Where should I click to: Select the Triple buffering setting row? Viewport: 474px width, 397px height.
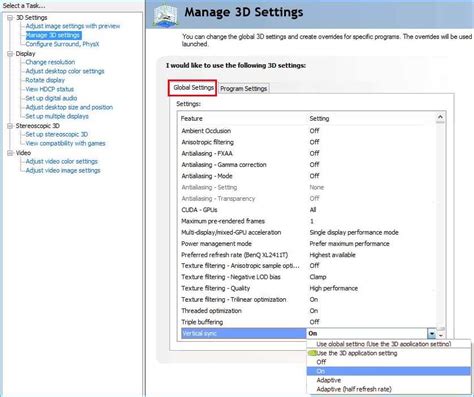pos(308,322)
